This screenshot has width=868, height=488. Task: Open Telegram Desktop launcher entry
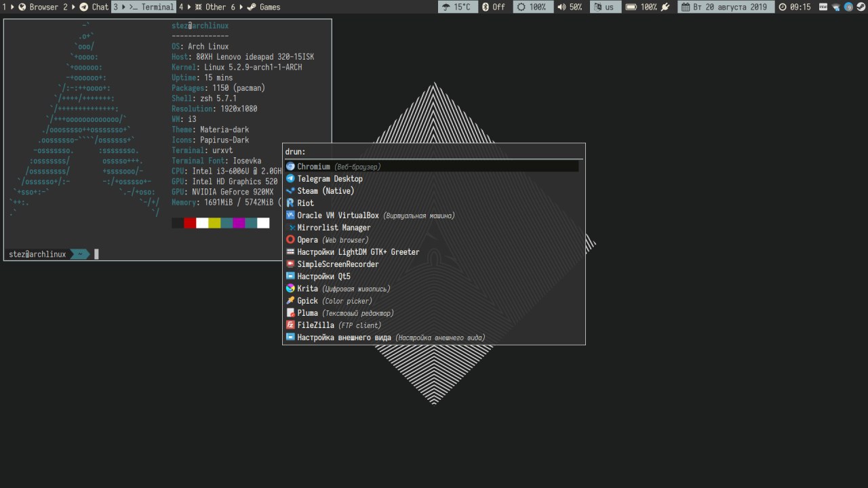[x=433, y=179]
